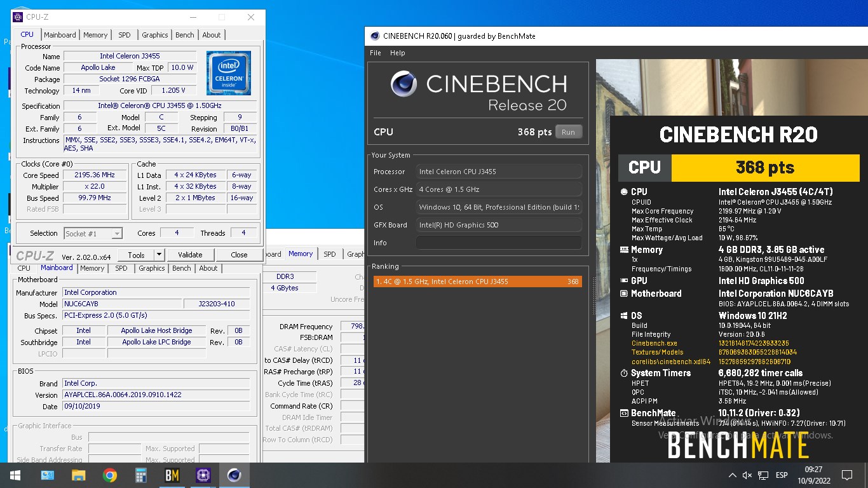Click the Max TDP value 10.0 W

pyautogui.click(x=182, y=68)
